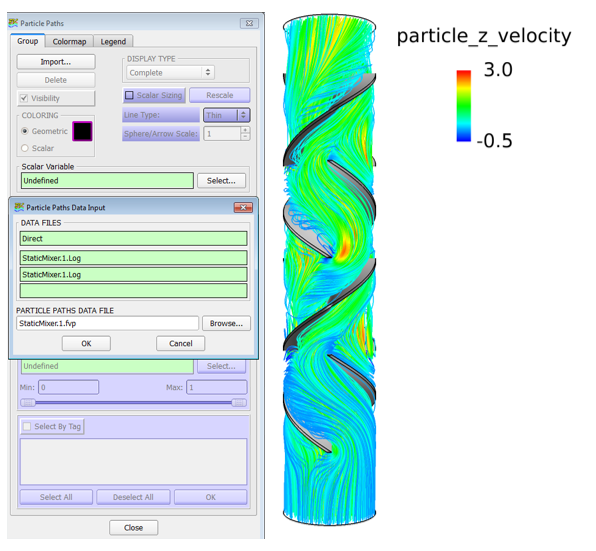Image resolution: width=596 pixels, height=551 pixels.
Task: Click the Sphere/Arrow Scale stepper up arrow
Action: tap(245, 130)
